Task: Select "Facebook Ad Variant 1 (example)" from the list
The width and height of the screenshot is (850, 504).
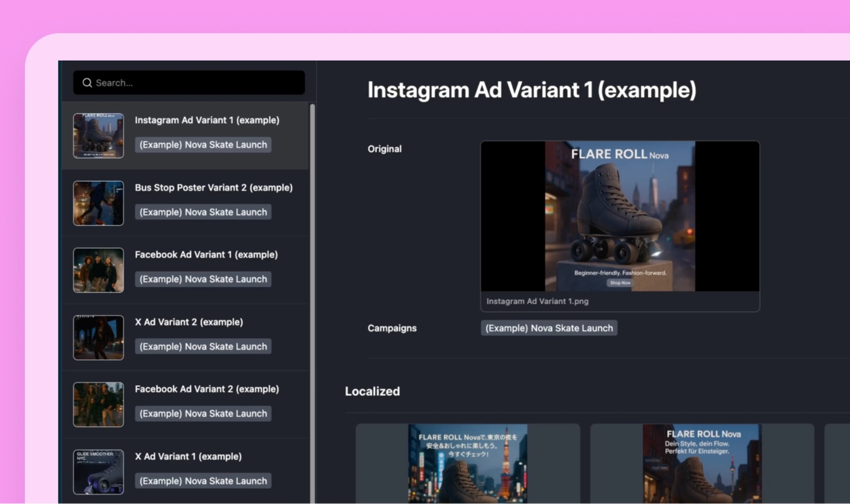Action: click(x=206, y=254)
